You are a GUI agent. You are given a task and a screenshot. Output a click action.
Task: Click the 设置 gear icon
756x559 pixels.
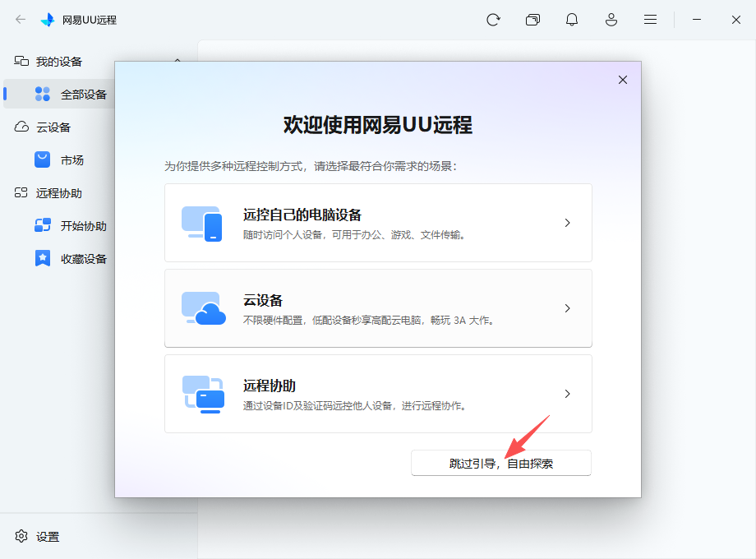pyautogui.click(x=21, y=536)
